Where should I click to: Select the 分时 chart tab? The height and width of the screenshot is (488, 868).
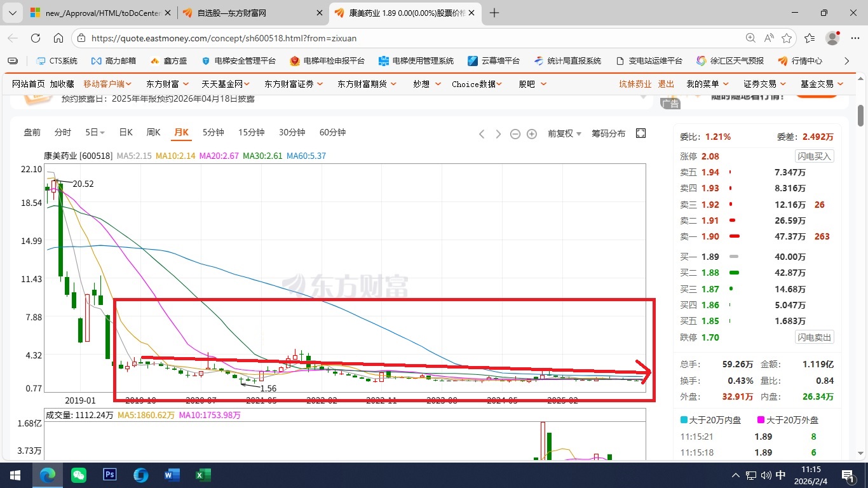click(63, 133)
